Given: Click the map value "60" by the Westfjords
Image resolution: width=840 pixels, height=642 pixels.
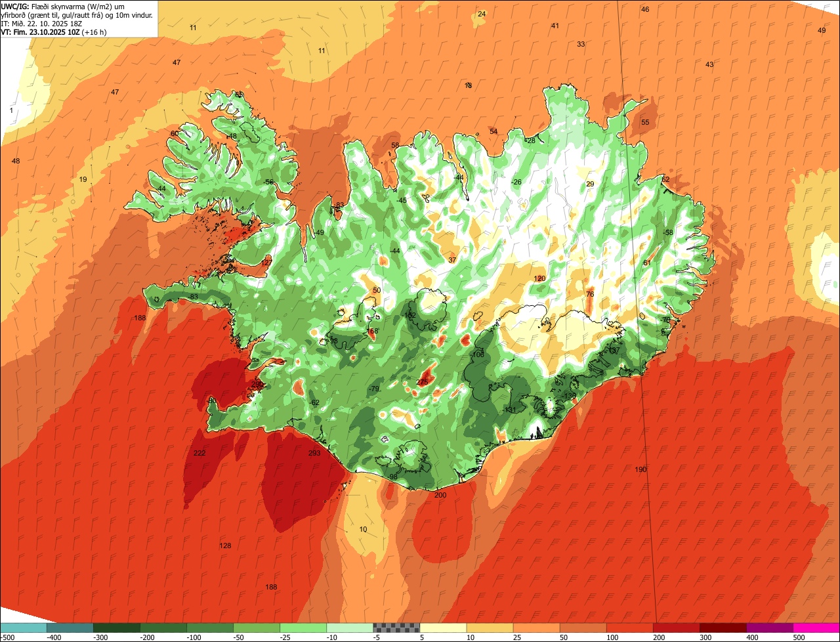Looking at the screenshot, I should [x=174, y=133].
